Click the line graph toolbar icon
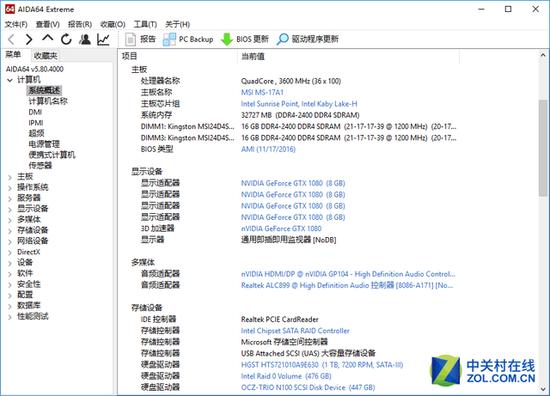 (103, 39)
